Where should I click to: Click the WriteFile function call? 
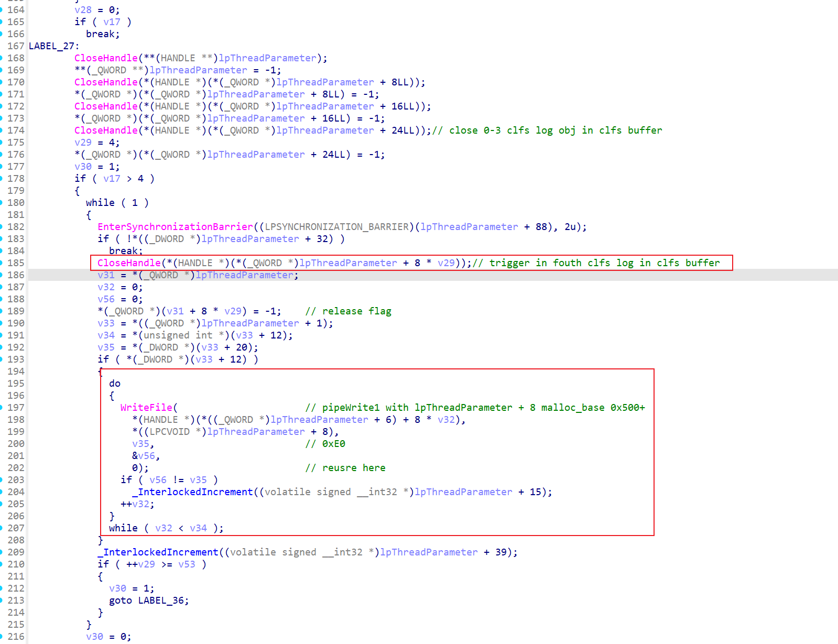point(146,408)
